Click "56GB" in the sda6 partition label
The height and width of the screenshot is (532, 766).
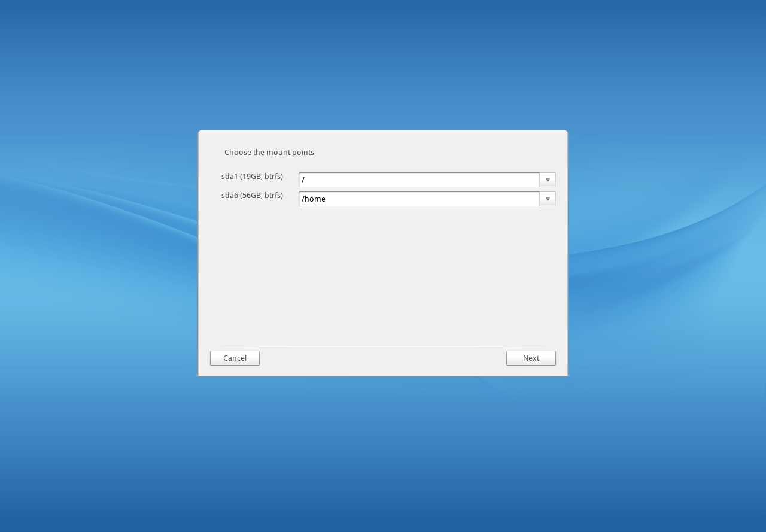251,196
